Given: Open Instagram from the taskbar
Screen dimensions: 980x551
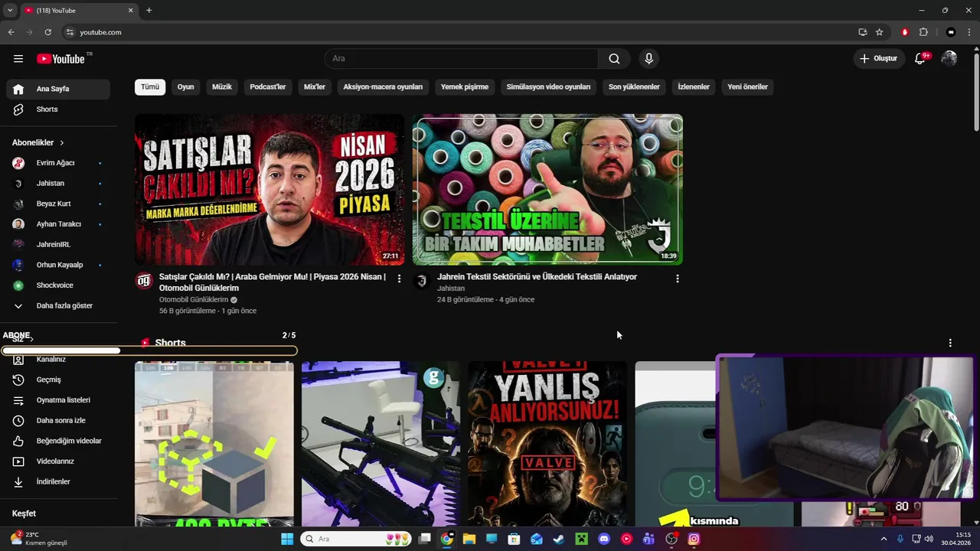Looking at the screenshot, I should tap(694, 539).
